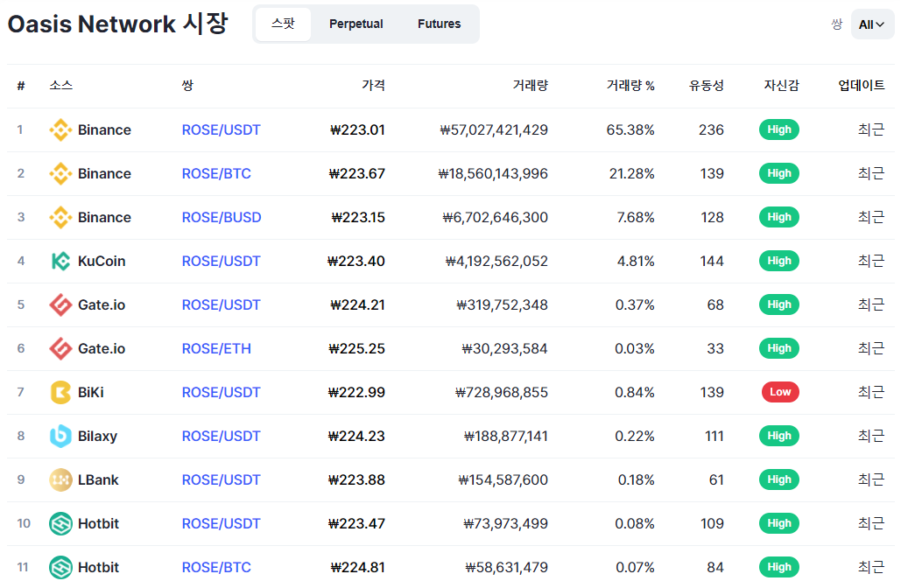Viewport: 908px width, 588px height.
Task: Open LBank ROSE/USDT pair link
Action: click(222, 479)
